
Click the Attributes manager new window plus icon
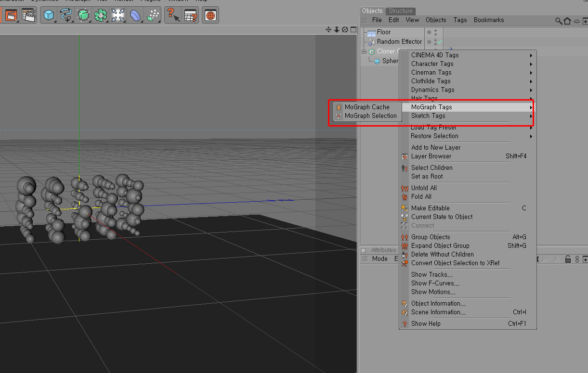tap(585, 259)
